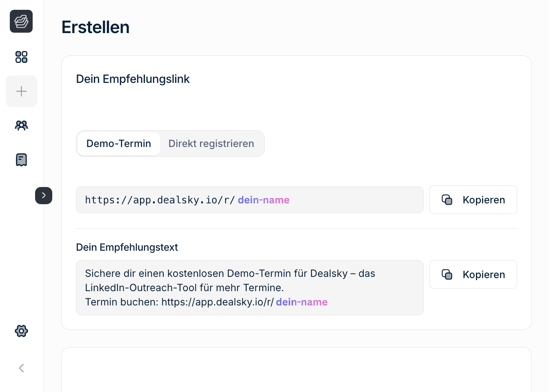This screenshot has width=549, height=392.
Task: Click the Empfehlungstext text box
Action: coord(250,287)
